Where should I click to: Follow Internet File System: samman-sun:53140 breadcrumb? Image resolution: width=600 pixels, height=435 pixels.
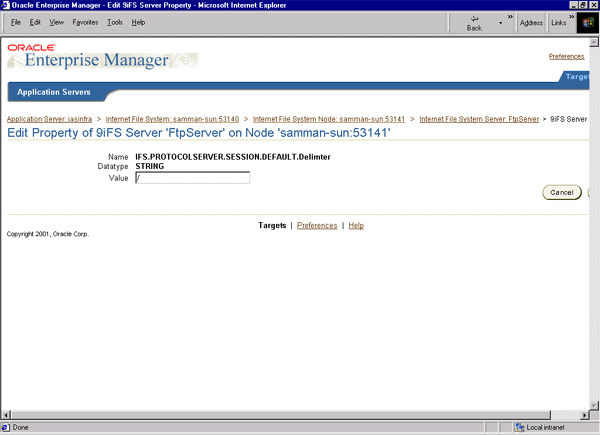(x=172, y=119)
